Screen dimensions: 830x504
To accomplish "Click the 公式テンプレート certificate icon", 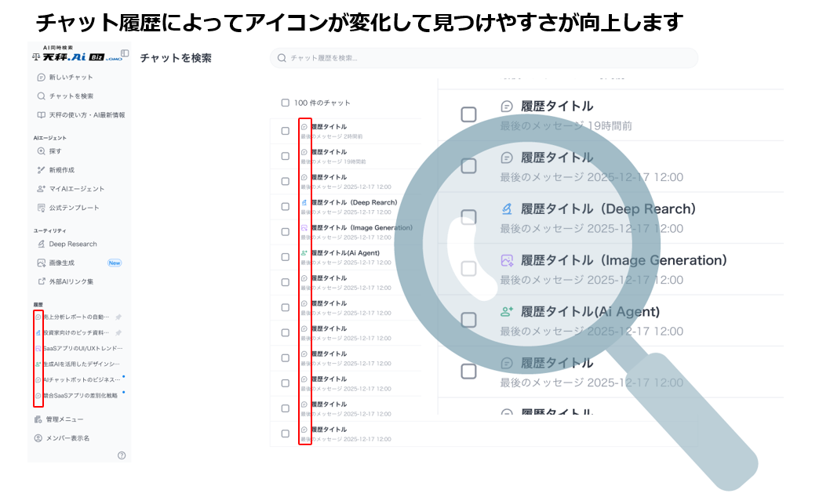I will pos(41,208).
